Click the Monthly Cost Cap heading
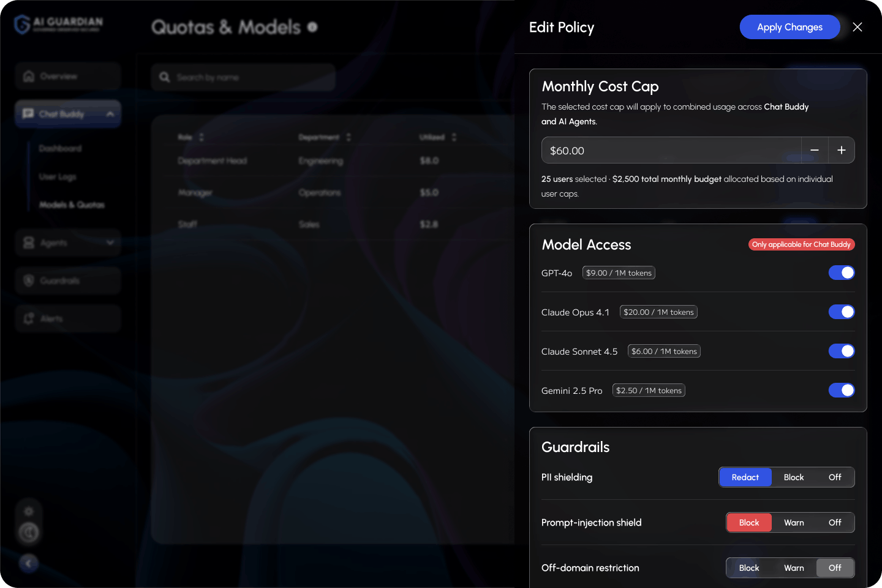The image size is (882, 588). coord(600,86)
